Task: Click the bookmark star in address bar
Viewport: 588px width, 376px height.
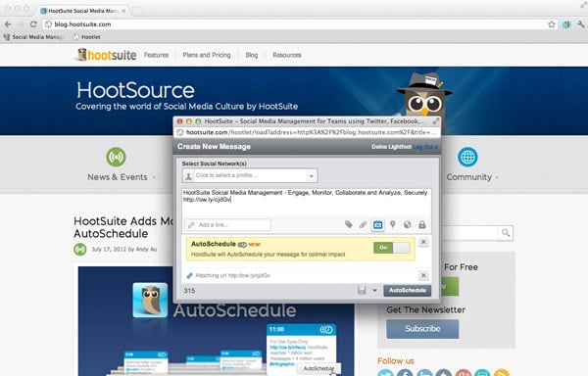Action: pyautogui.click(x=551, y=24)
